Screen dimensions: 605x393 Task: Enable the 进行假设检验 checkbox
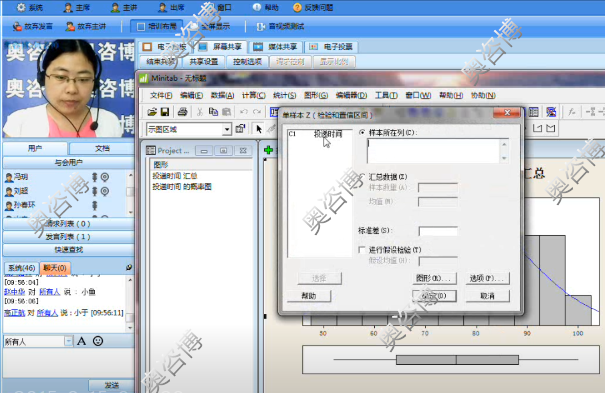click(x=362, y=250)
